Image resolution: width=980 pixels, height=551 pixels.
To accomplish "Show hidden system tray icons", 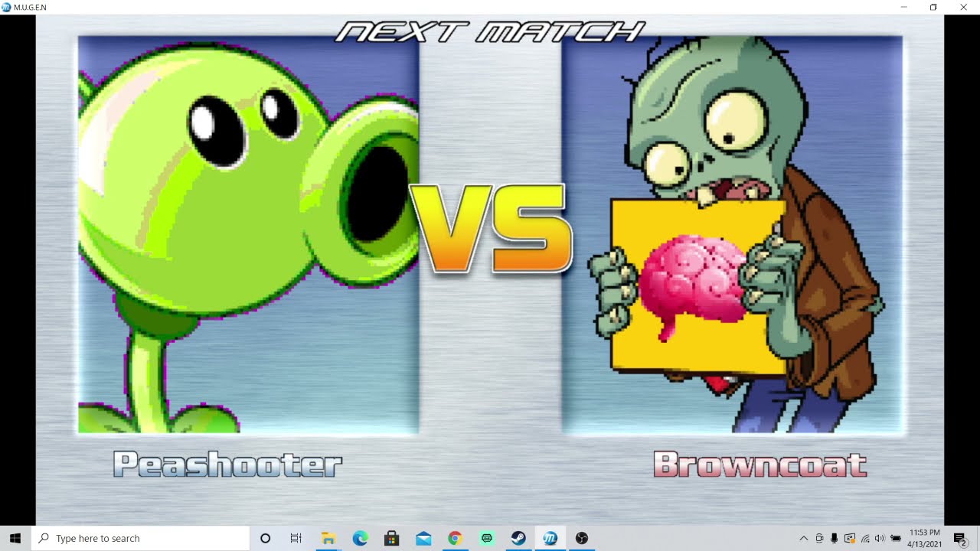I will tap(803, 538).
